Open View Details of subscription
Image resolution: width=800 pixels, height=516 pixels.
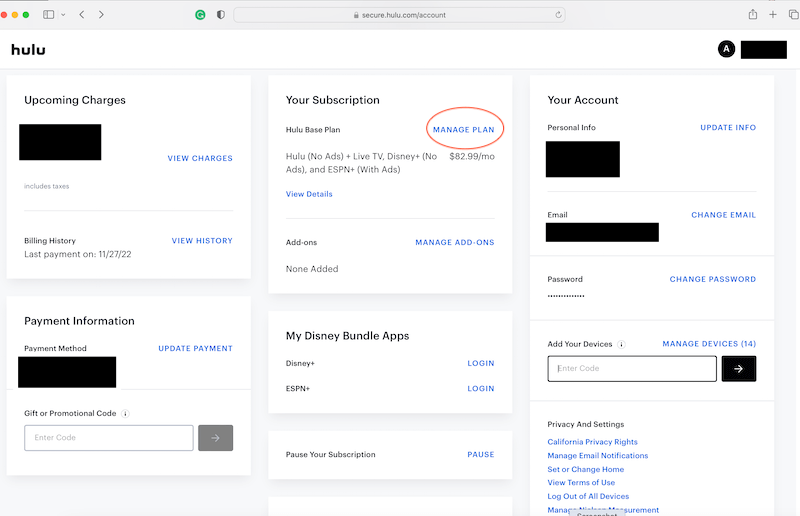click(x=309, y=194)
